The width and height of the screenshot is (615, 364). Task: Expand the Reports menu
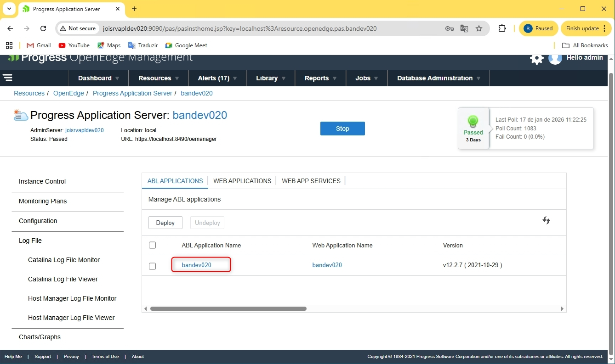point(320,78)
